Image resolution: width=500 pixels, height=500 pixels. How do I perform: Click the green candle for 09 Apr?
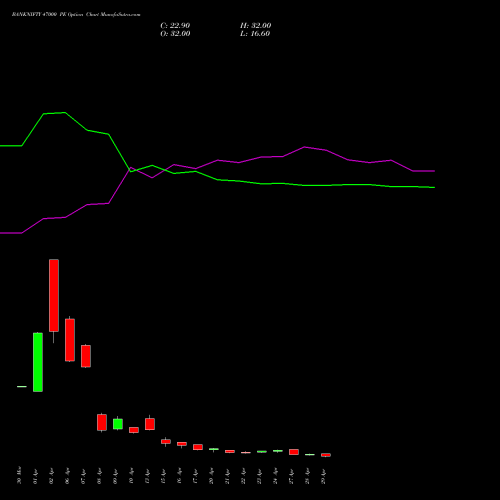pos(118,424)
